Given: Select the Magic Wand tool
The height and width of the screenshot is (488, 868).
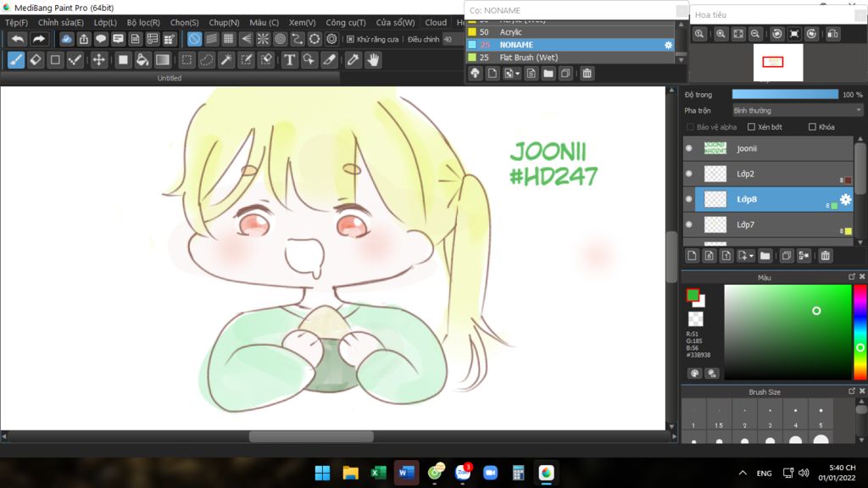Looking at the screenshot, I should click(x=226, y=60).
